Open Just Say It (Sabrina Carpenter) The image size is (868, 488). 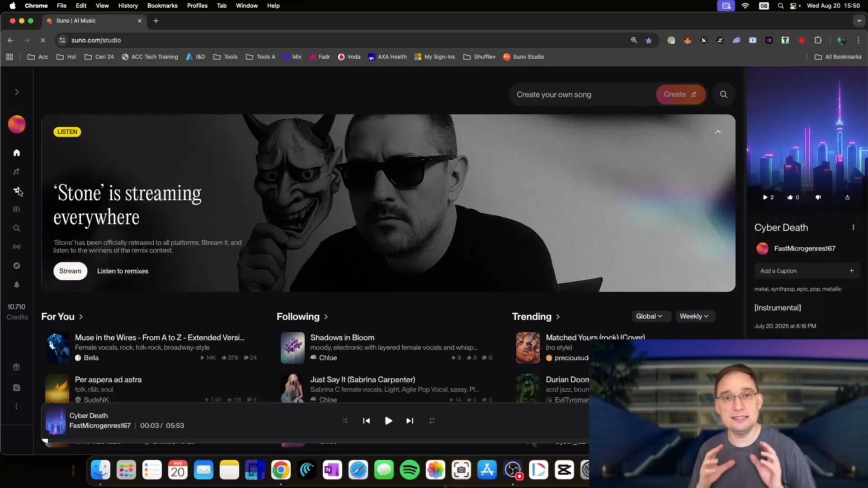click(363, 380)
